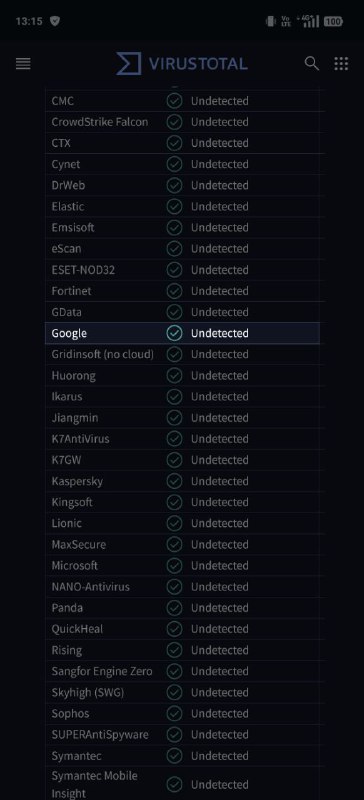The width and height of the screenshot is (364, 800).
Task: Tap the VirusTotal logo
Action: (182, 64)
